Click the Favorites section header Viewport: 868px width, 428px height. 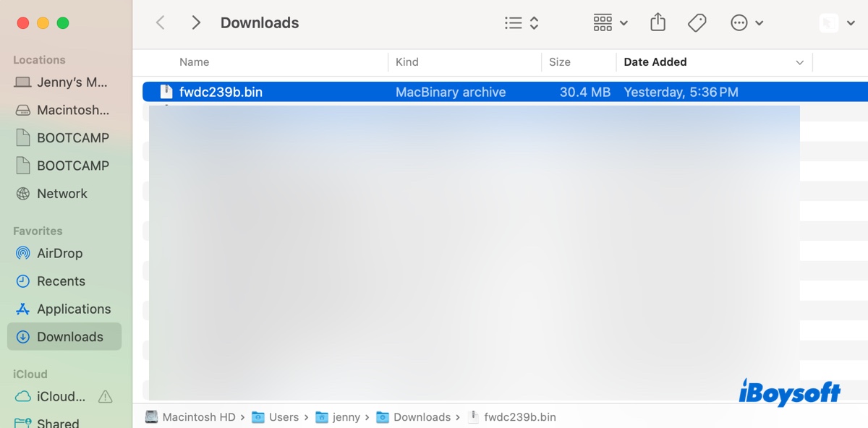tap(38, 231)
